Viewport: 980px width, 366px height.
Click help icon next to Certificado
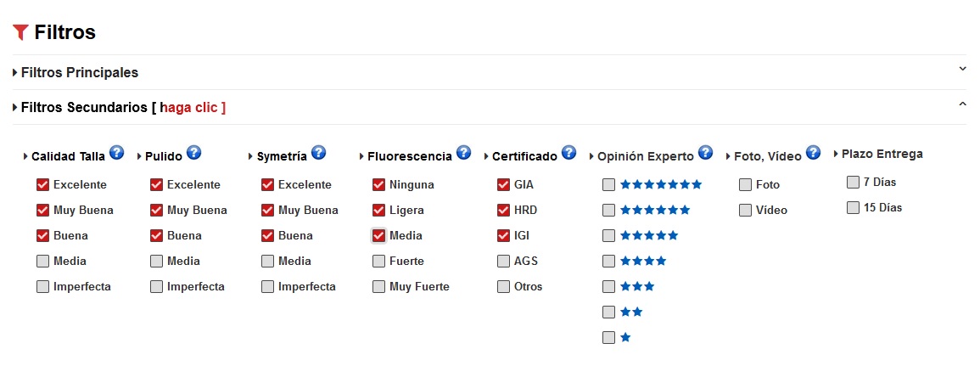point(568,153)
